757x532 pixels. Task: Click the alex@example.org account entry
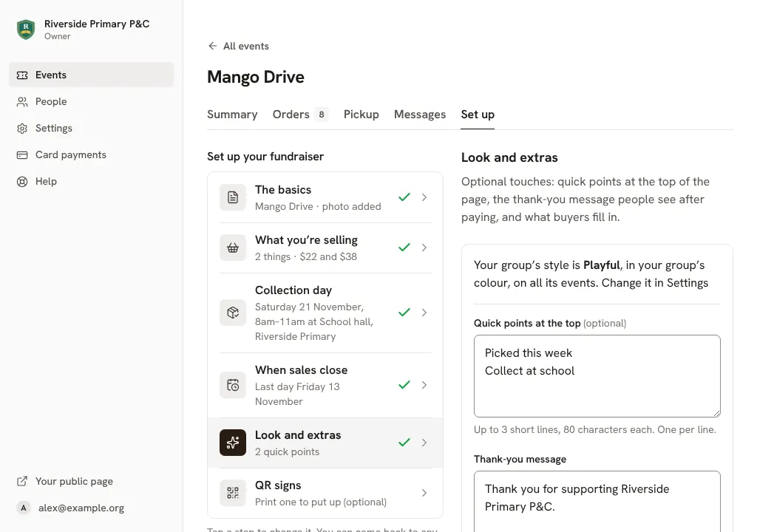coord(91,508)
